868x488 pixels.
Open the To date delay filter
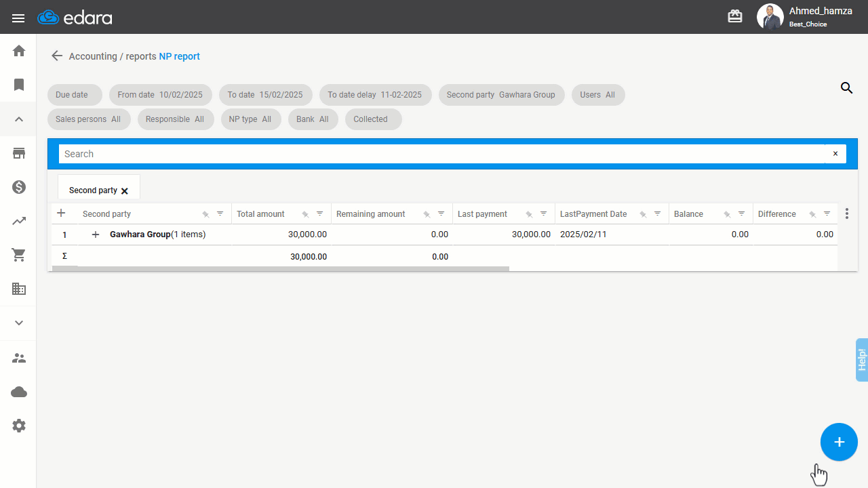375,95
